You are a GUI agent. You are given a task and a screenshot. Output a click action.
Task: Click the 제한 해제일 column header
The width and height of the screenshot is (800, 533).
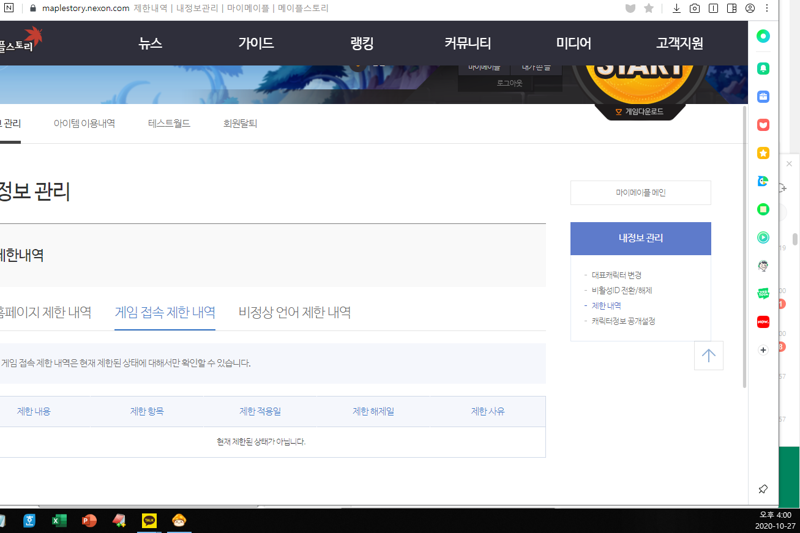[373, 412]
